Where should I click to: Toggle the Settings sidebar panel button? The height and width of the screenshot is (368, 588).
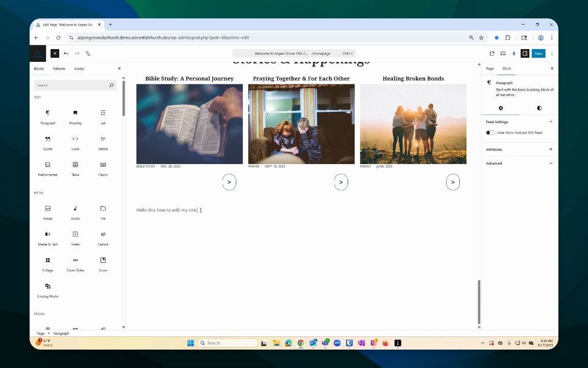tap(525, 54)
